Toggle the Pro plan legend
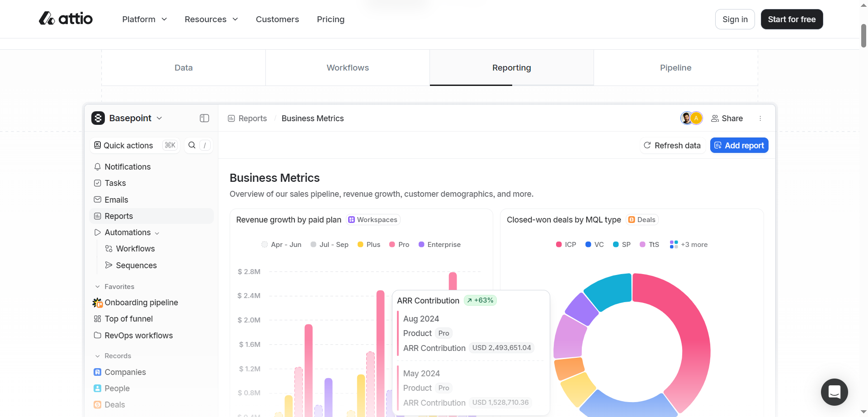The width and height of the screenshot is (868, 417). click(x=399, y=245)
